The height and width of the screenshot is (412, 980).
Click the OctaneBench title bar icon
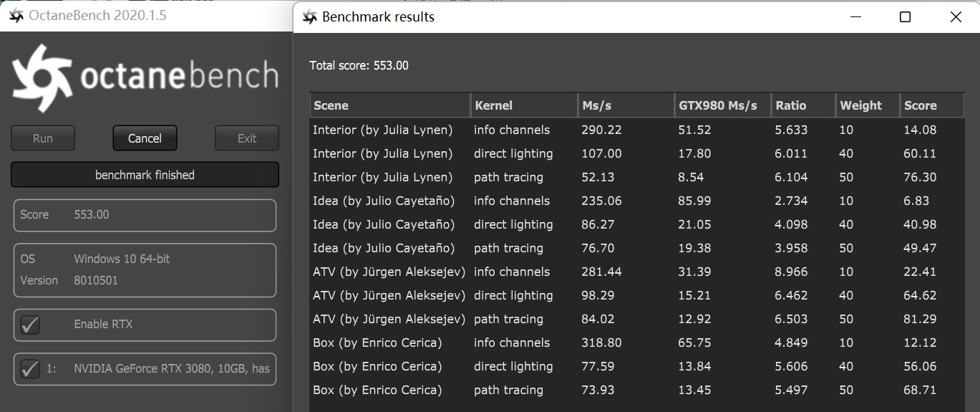[14, 15]
